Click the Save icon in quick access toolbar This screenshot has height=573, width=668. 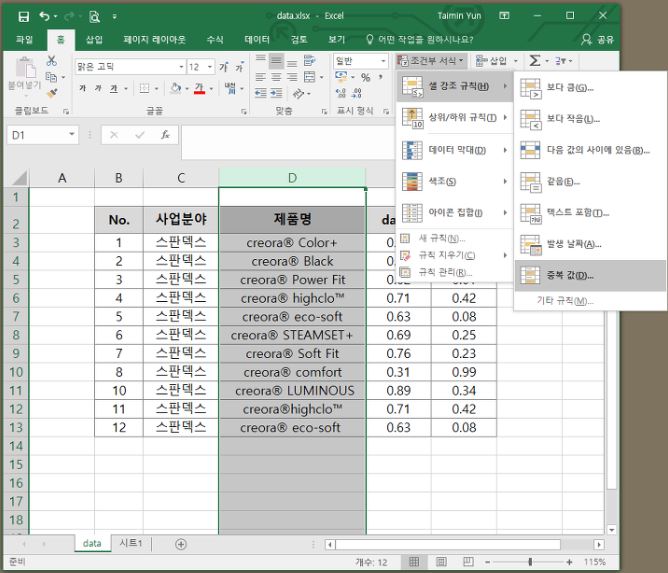point(23,16)
